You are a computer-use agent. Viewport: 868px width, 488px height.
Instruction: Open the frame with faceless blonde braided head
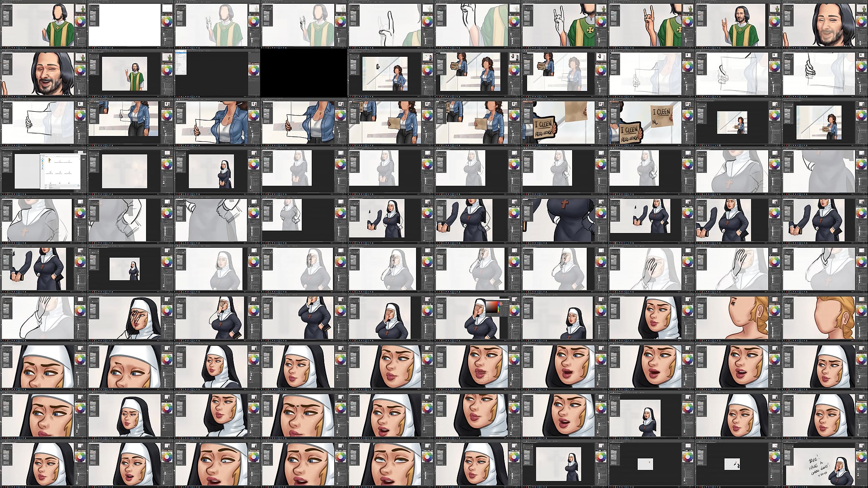[x=824, y=317]
